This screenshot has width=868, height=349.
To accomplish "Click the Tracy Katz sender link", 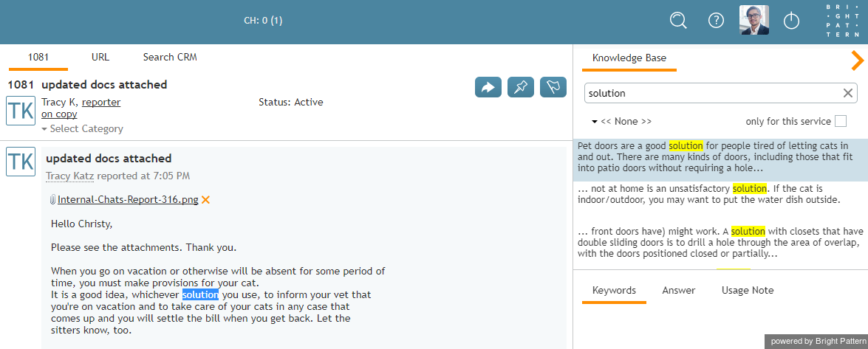I will (69, 176).
